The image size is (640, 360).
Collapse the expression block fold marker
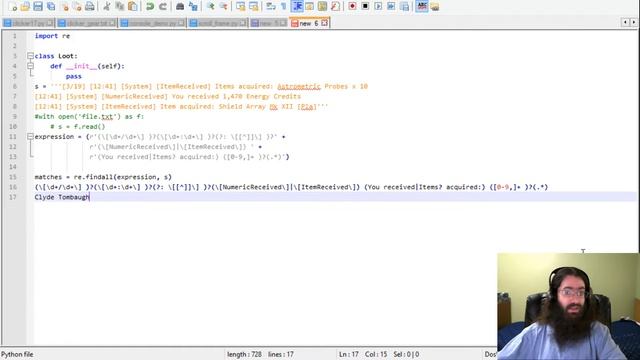30,137
